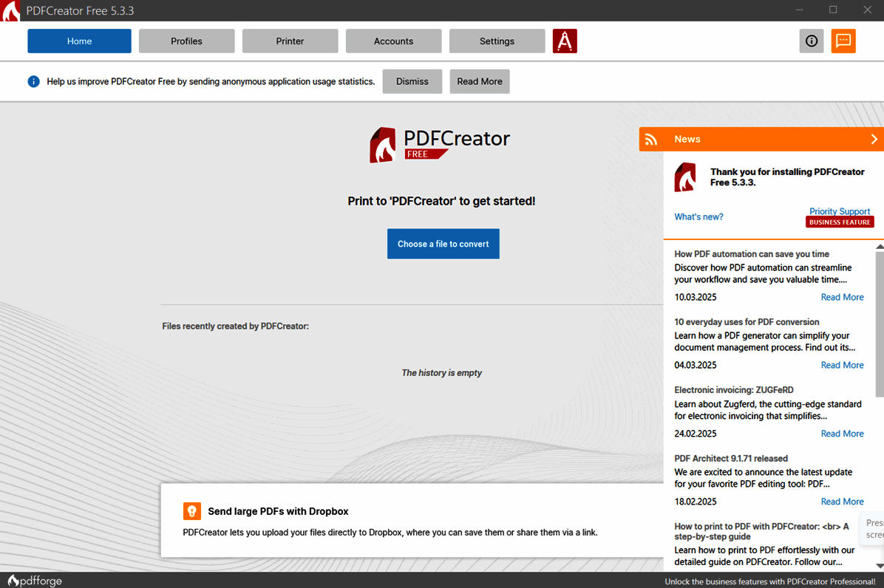The height and width of the screenshot is (588, 884).
Task: Switch to the Home tab
Action: tap(80, 41)
